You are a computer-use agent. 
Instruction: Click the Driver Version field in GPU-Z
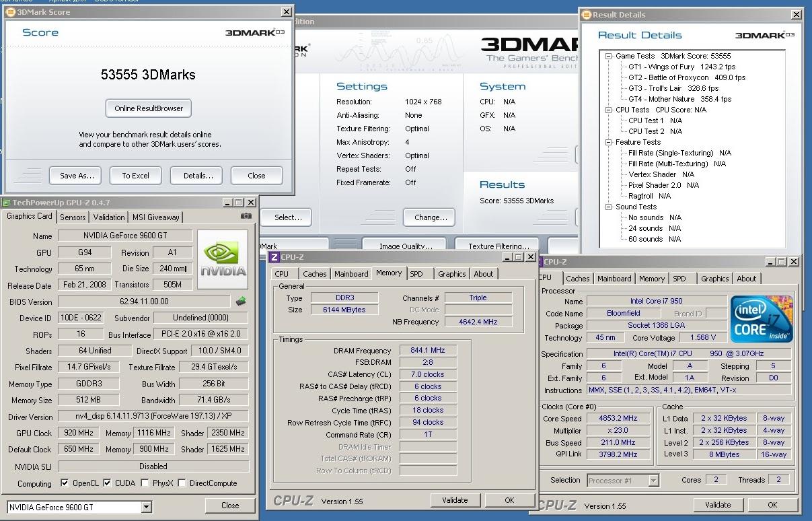[x=153, y=417]
